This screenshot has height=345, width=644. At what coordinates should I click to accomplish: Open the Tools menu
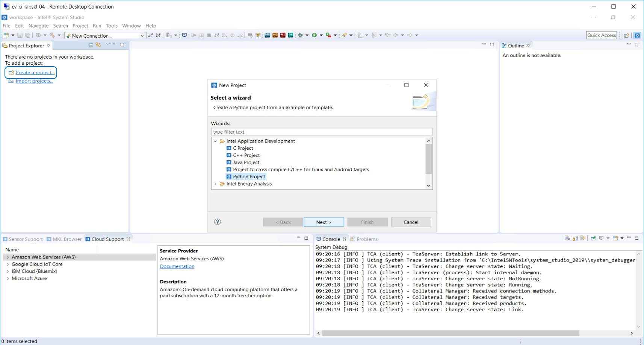pyautogui.click(x=112, y=26)
